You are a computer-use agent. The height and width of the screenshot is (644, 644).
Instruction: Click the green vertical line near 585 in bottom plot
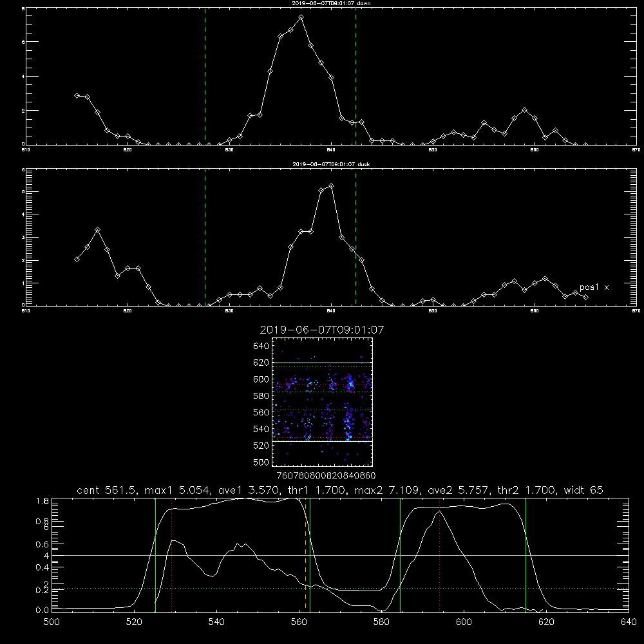click(400, 554)
